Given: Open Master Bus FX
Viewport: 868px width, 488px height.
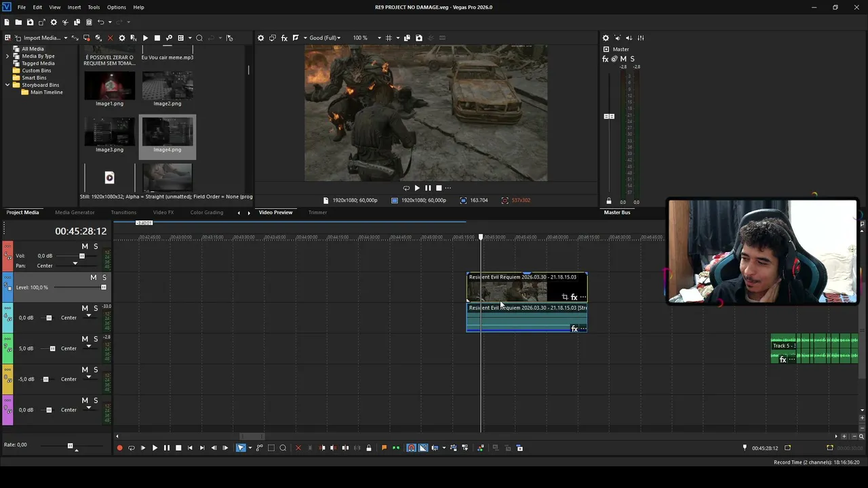Looking at the screenshot, I should pyautogui.click(x=606, y=59).
